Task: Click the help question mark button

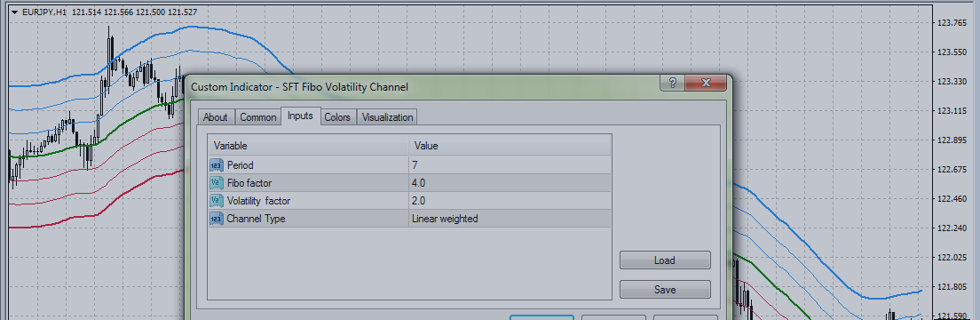Action: point(673,83)
